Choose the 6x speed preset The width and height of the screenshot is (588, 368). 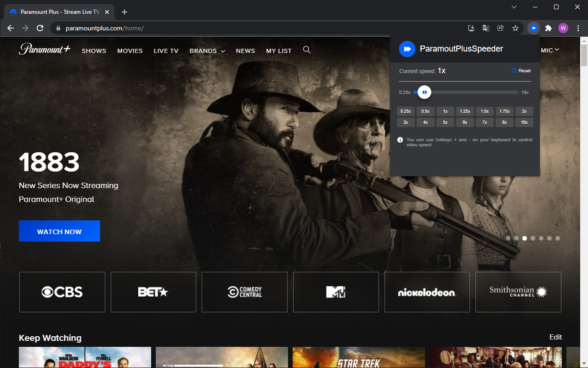(x=465, y=122)
